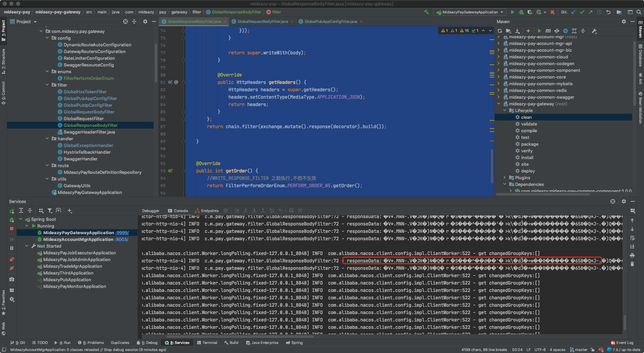This screenshot has height=353, width=644.
Task: Open Project panel gear options
Action: click(x=145, y=21)
